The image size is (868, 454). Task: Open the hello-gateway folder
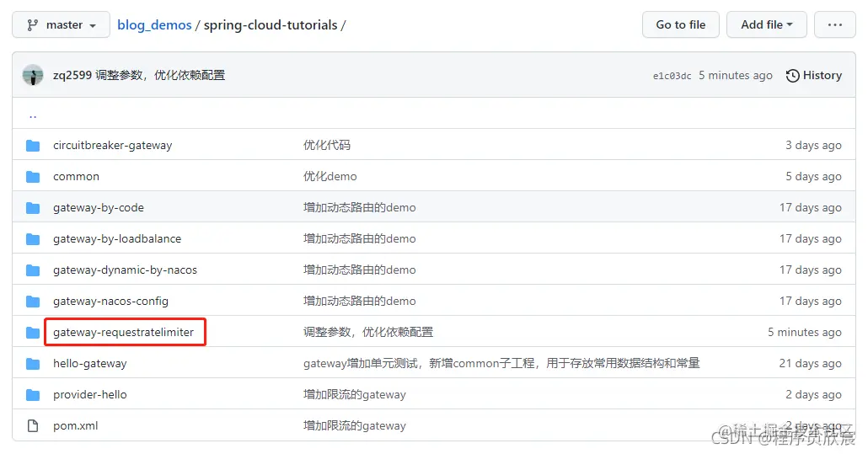[x=90, y=363]
